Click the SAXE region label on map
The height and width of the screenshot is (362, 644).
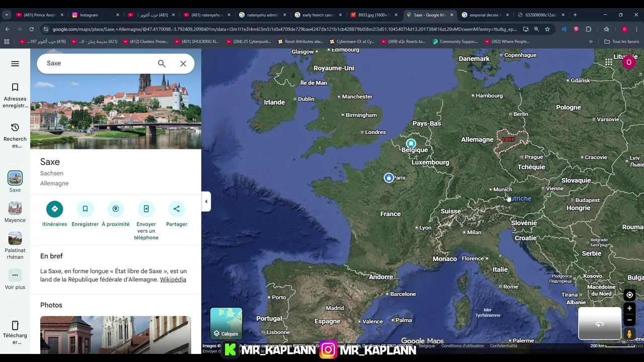tap(508, 139)
